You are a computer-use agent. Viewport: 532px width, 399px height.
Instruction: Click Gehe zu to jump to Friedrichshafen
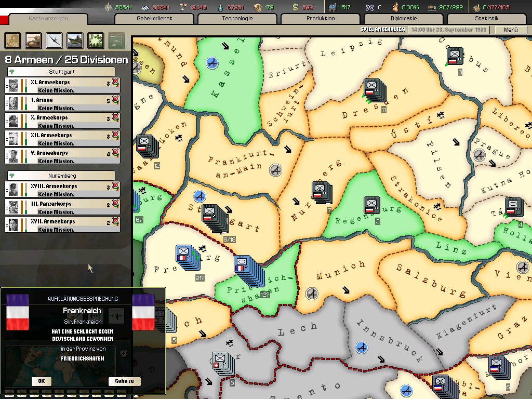point(124,381)
